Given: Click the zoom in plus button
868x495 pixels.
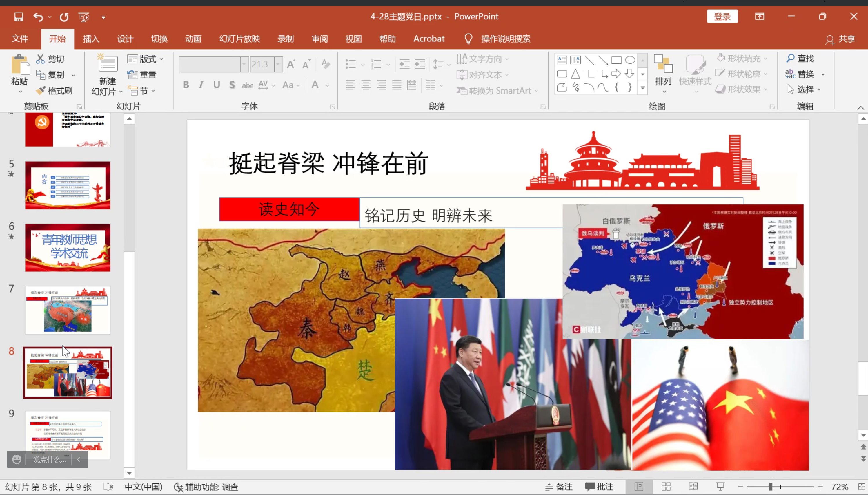Looking at the screenshot, I should click(x=820, y=487).
